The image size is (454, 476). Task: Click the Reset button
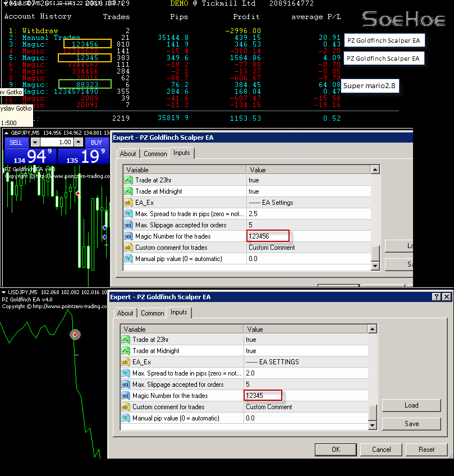[x=427, y=449]
